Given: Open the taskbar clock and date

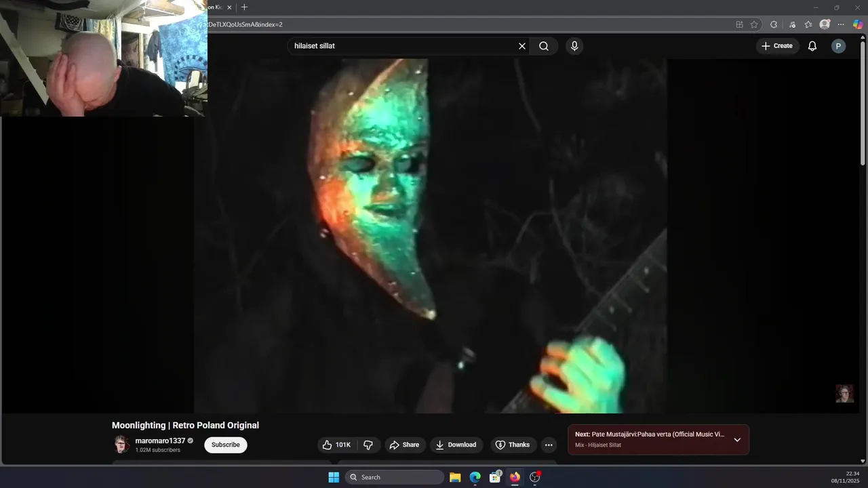Looking at the screenshot, I should click(x=846, y=477).
